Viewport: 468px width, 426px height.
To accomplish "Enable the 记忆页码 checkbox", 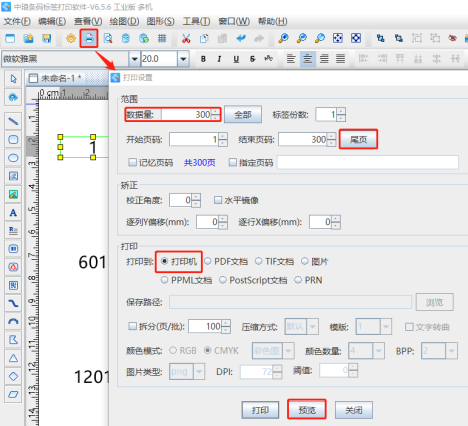I will pyautogui.click(x=133, y=162).
